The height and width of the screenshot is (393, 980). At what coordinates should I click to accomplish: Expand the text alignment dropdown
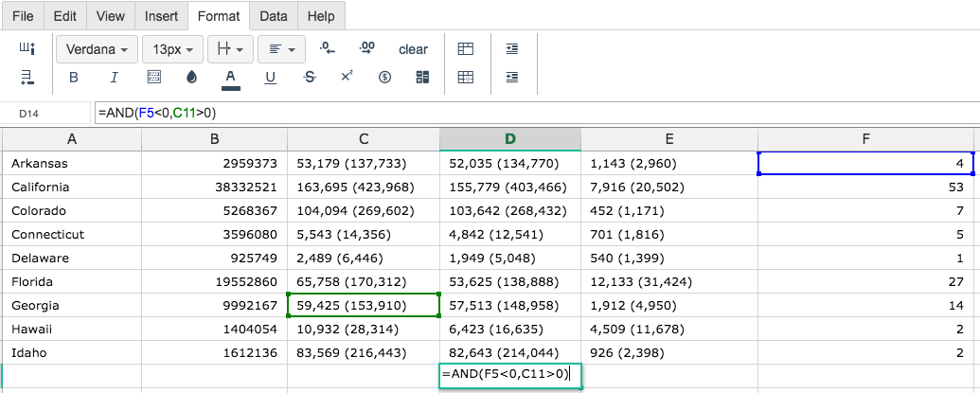tap(281, 49)
